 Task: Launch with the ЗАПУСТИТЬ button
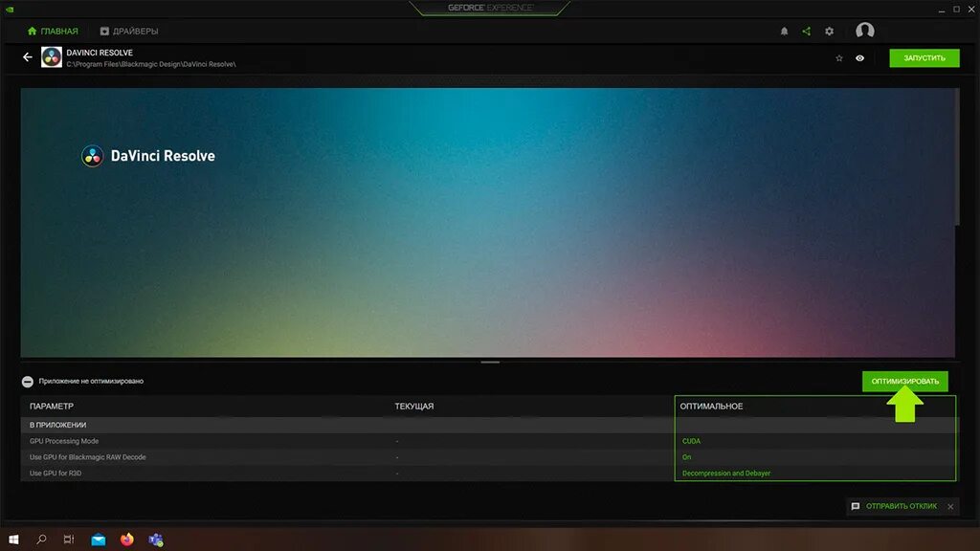click(924, 58)
